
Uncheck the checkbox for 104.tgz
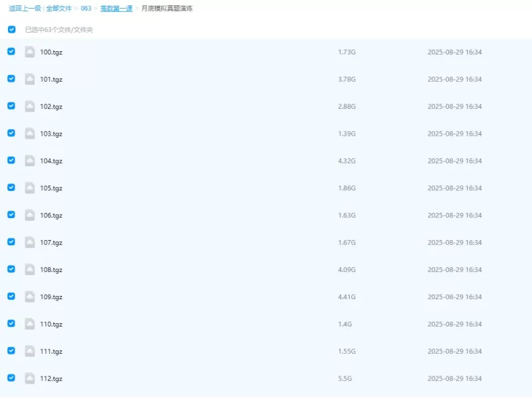click(x=11, y=160)
